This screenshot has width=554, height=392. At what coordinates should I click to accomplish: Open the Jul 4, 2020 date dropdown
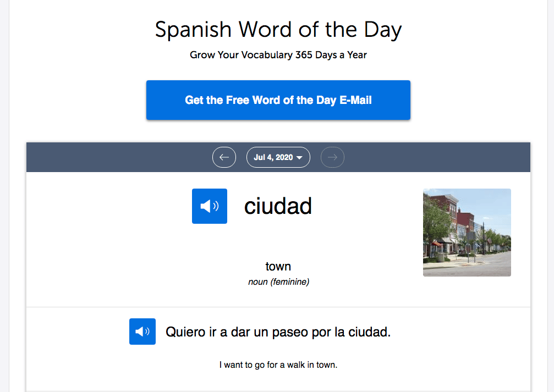278,157
